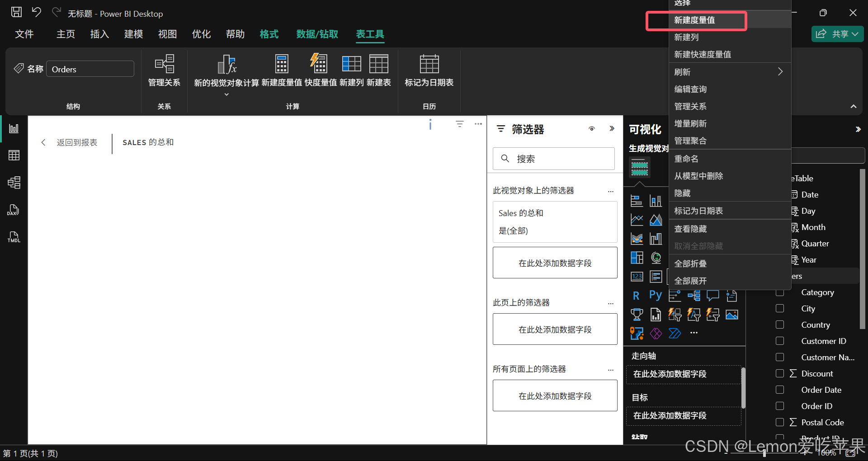The height and width of the screenshot is (461, 868).
Task: Check the Postal Code field checkbox
Action: click(780, 422)
